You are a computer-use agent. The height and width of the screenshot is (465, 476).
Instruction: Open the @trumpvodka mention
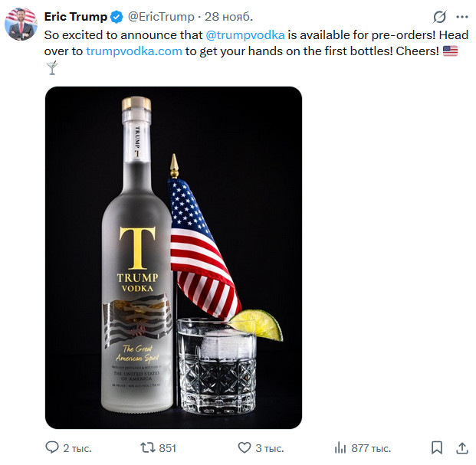tap(245, 34)
